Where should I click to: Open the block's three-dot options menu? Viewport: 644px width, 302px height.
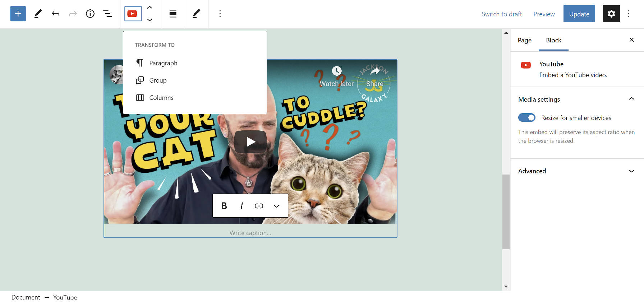tap(220, 14)
